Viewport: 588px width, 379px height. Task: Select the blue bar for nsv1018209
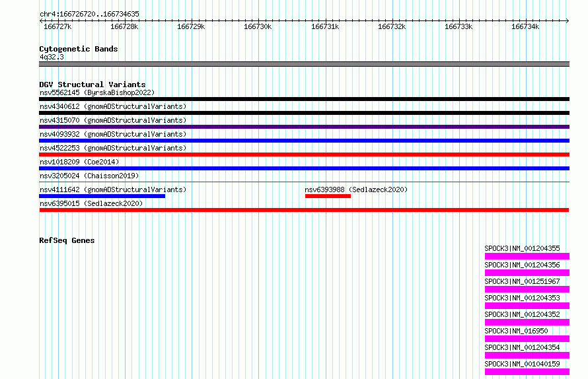point(304,168)
